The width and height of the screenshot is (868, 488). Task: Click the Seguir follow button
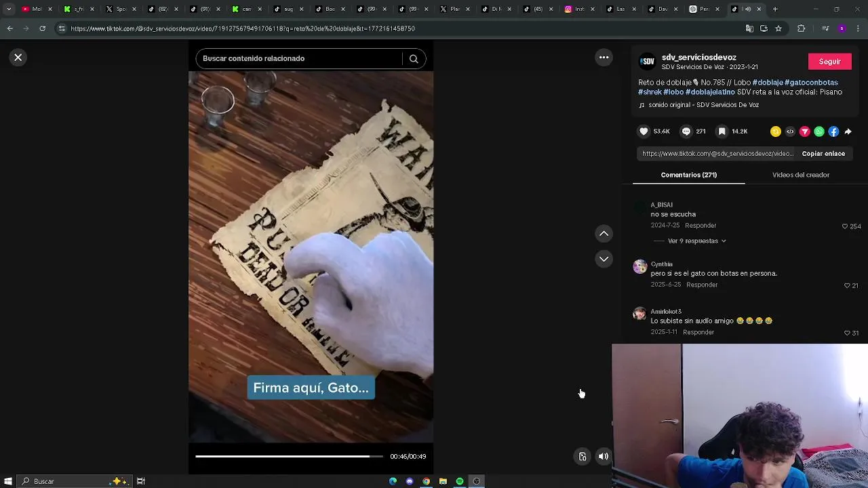(829, 62)
